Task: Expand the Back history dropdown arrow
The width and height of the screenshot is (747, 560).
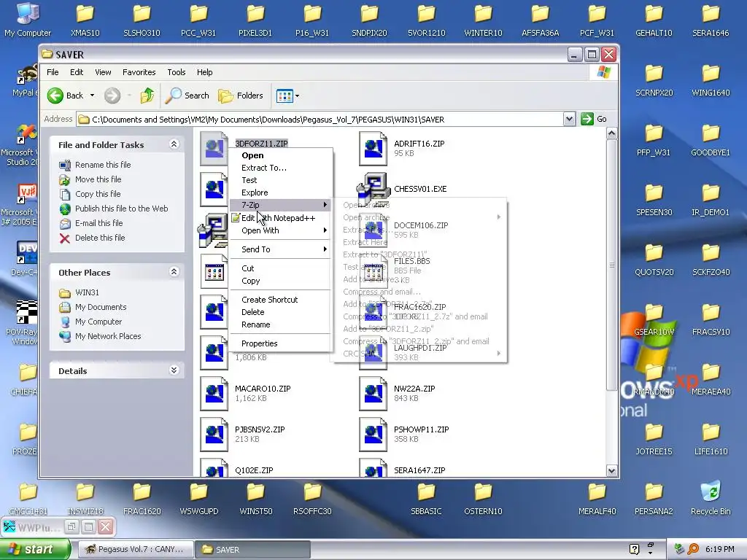Action: [x=93, y=96]
